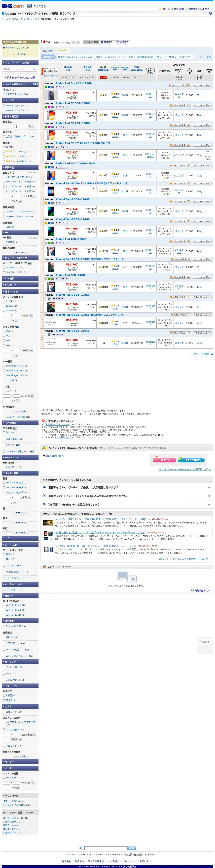Open the kakaku.com home logo
215x868 pixels.
click(13, 6)
